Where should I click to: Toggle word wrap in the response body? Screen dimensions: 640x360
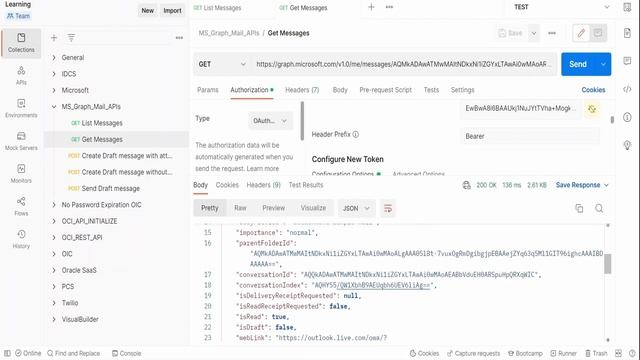pos(388,209)
